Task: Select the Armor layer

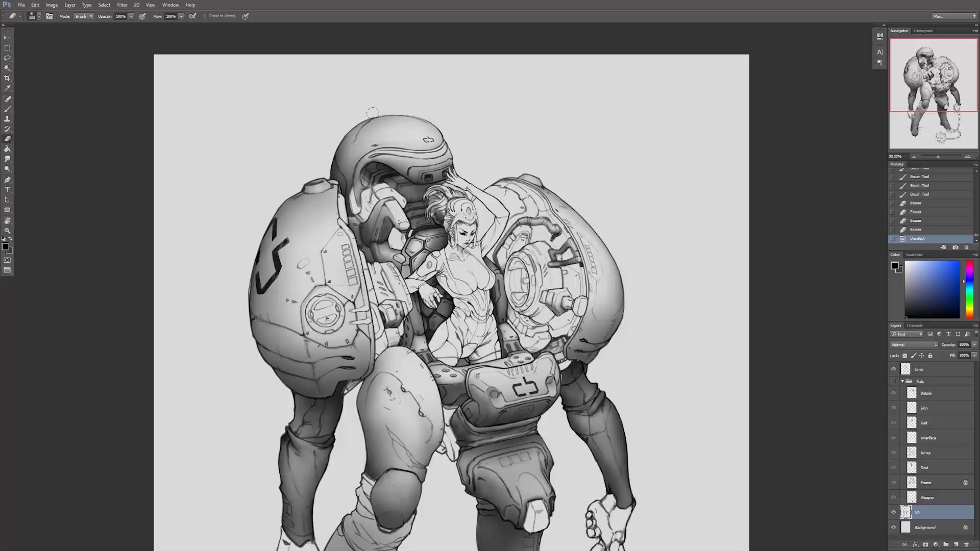Action: (x=925, y=453)
